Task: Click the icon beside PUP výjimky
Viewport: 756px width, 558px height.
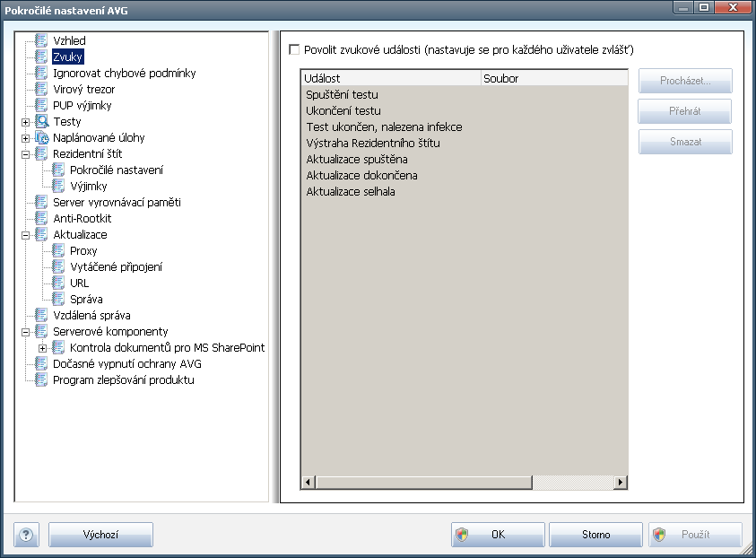Action: [x=42, y=105]
